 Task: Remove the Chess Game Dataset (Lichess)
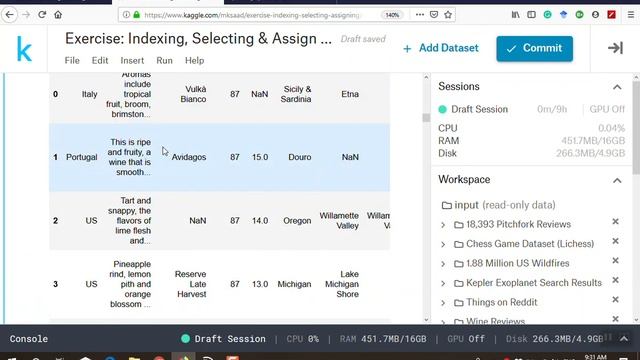616,241
